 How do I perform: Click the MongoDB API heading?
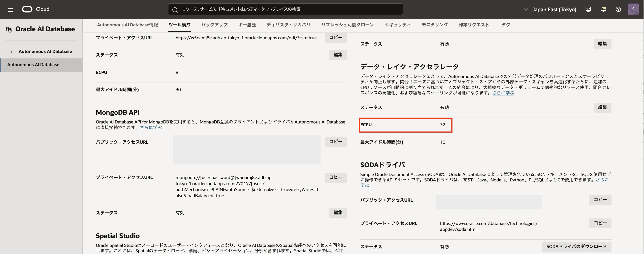pyautogui.click(x=118, y=112)
